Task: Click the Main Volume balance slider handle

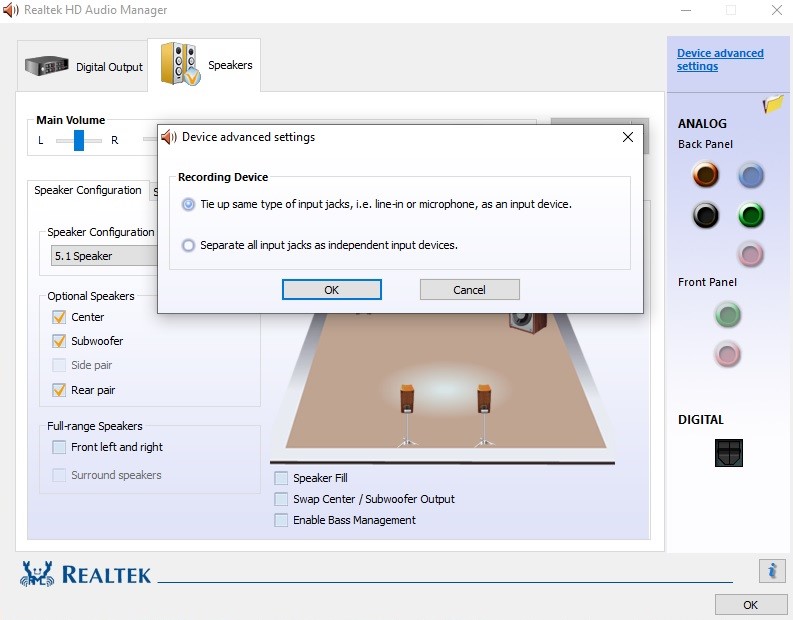Action: click(x=79, y=140)
